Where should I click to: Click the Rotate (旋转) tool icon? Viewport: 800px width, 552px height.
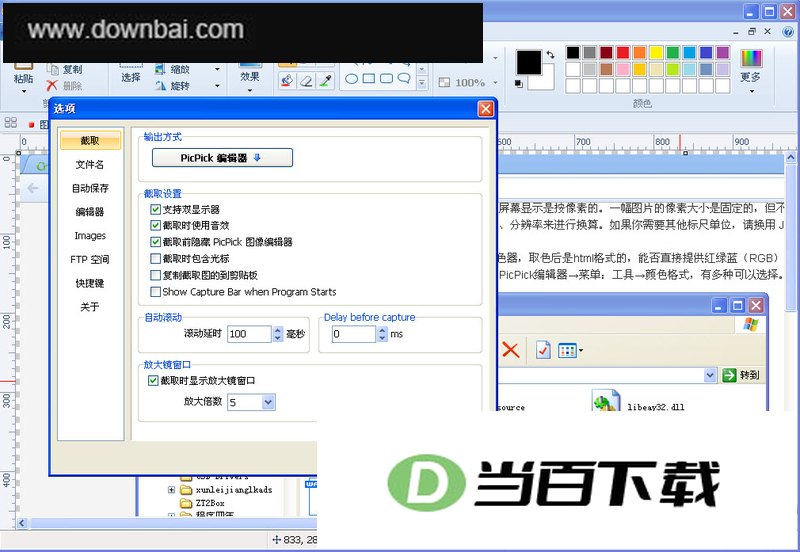point(160,85)
